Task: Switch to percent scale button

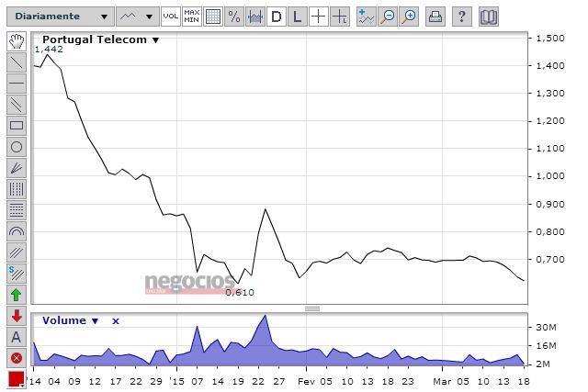Action: (234, 17)
